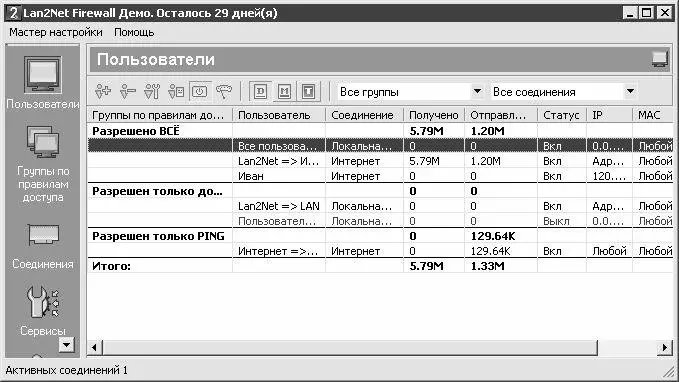679x382 pixels.
Task: Click the add user icon in toolbar
Action: coord(103,91)
